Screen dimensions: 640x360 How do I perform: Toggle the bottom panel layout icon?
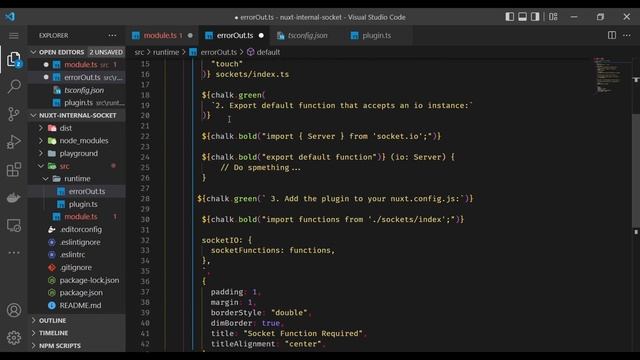tap(522, 17)
